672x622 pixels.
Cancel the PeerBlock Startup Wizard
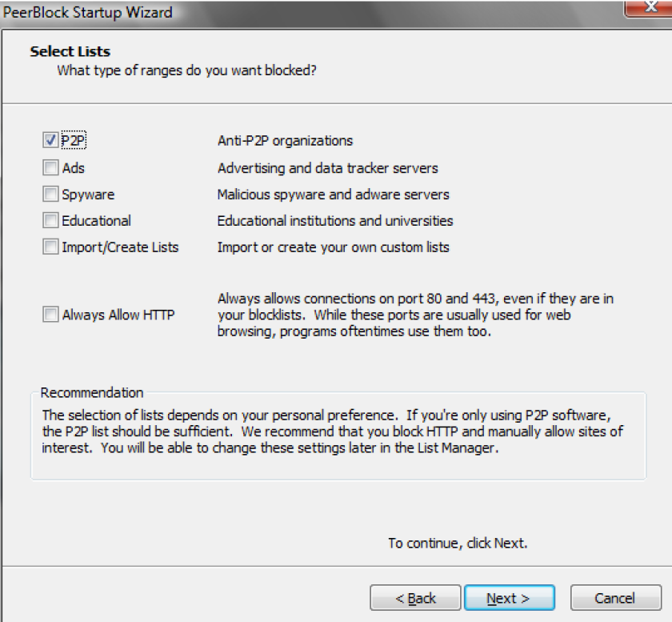click(x=616, y=597)
